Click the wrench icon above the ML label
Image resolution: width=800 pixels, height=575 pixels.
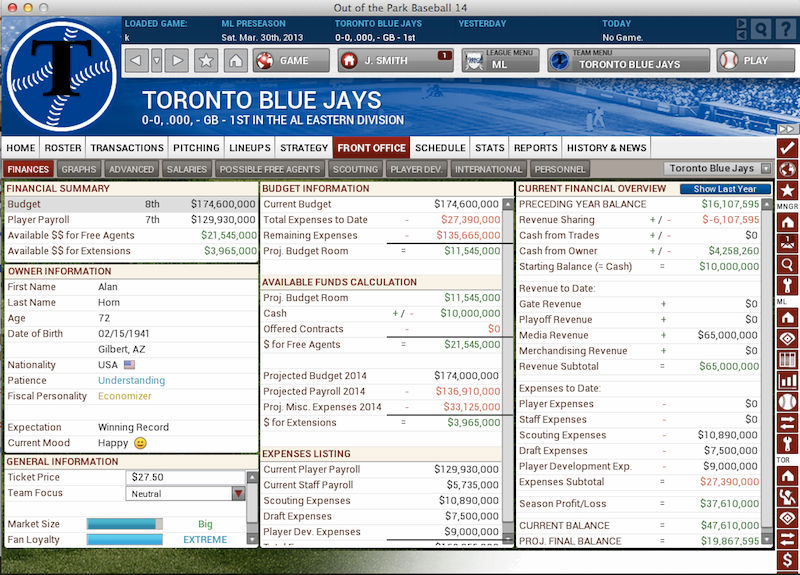pos(787,285)
